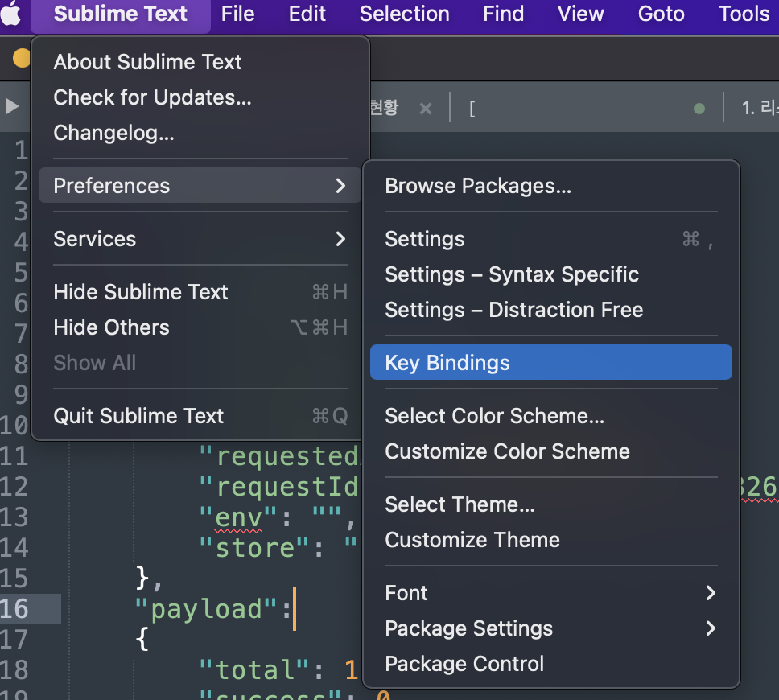
Task: Open the View menu
Action: tap(580, 14)
